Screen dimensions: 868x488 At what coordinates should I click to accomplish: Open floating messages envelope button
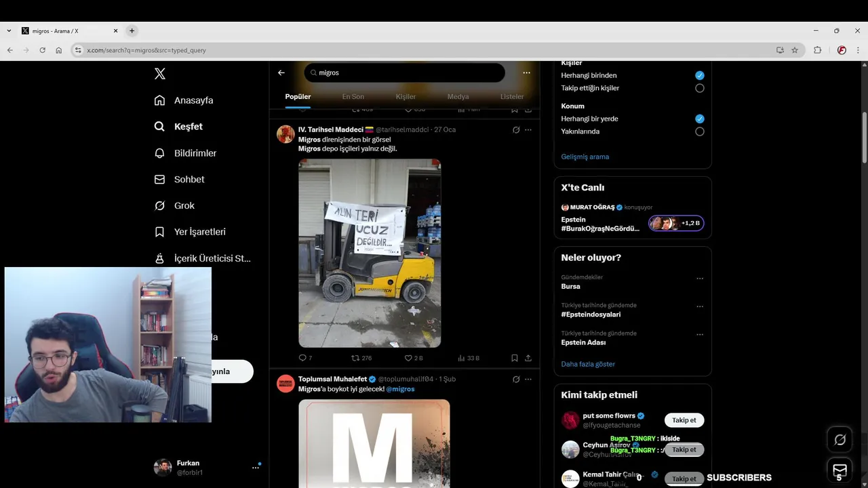840,470
